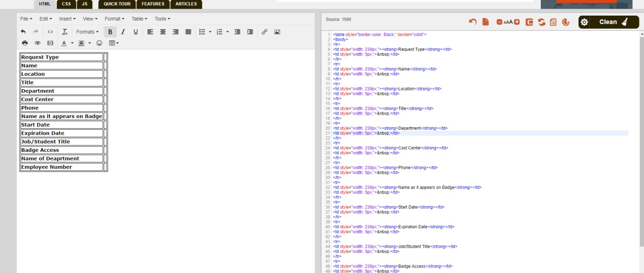Open the Quick Tour page

point(117,4)
